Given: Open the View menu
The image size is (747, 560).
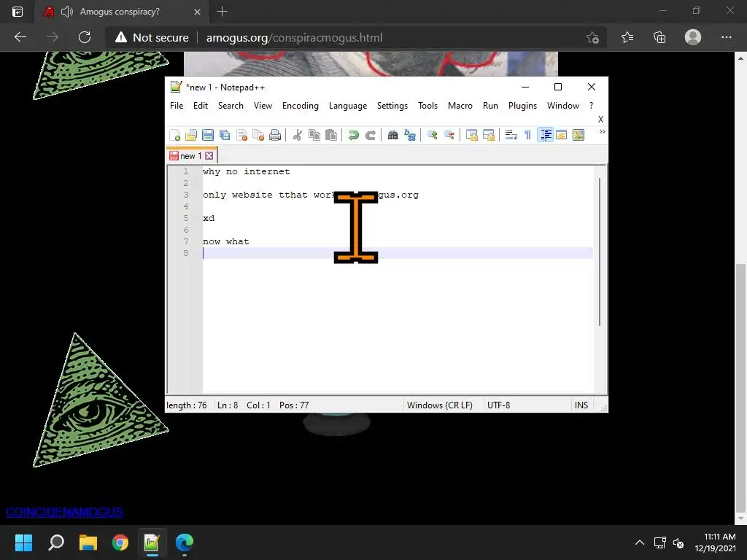Looking at the screenshot, I should coord(263,106).
